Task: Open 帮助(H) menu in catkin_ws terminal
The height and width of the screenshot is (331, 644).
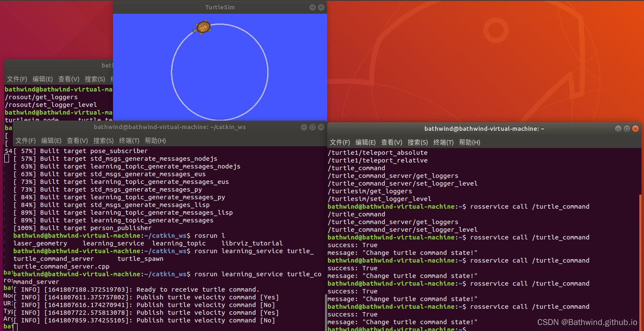Action: click(155, 141)
